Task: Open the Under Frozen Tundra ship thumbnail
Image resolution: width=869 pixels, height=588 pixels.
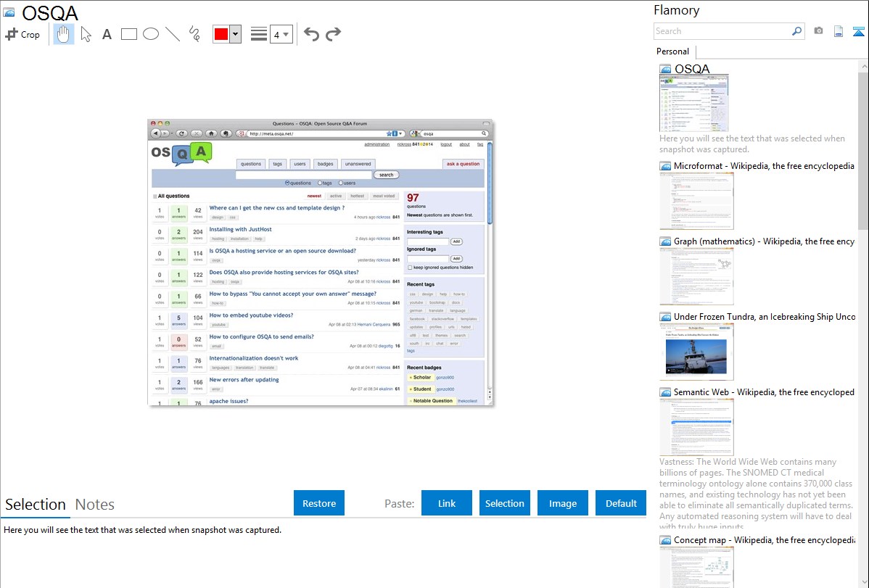Action: [696, 352]
